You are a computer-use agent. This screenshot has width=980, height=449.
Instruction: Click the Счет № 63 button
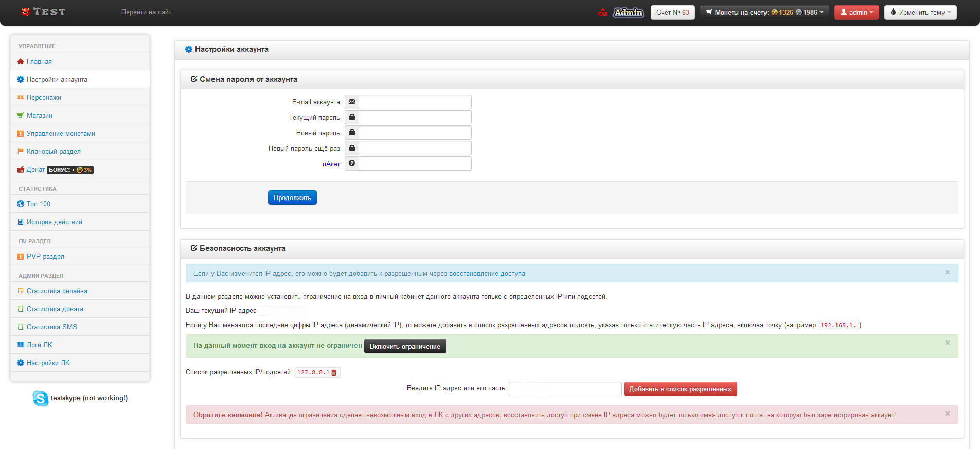pos(672,12)
